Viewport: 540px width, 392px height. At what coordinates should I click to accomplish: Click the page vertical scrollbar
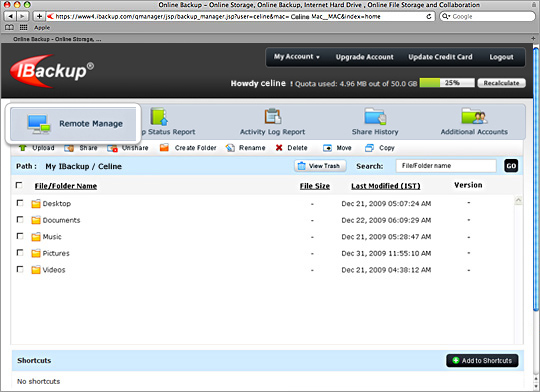536,179
